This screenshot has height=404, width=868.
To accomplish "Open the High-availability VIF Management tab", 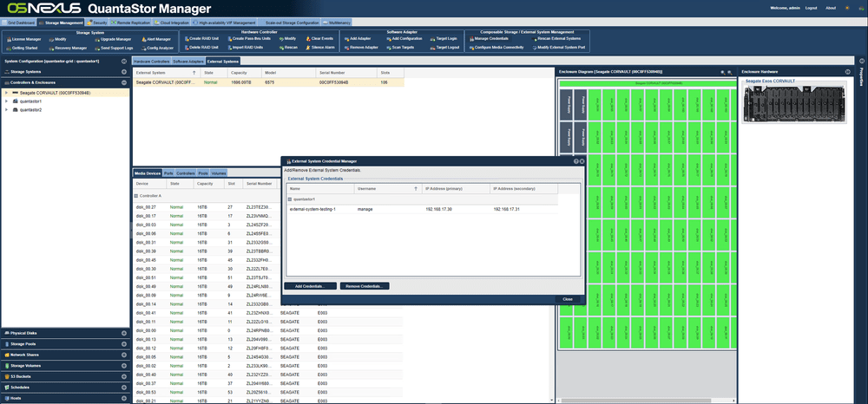I will click(x=224, y=23).
